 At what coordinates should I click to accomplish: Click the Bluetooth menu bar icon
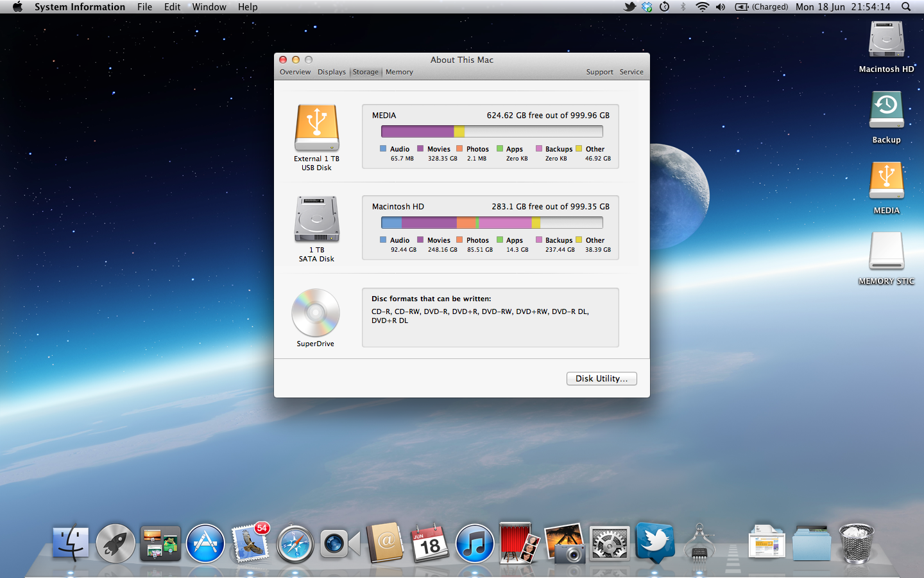(x=683, y=6)
